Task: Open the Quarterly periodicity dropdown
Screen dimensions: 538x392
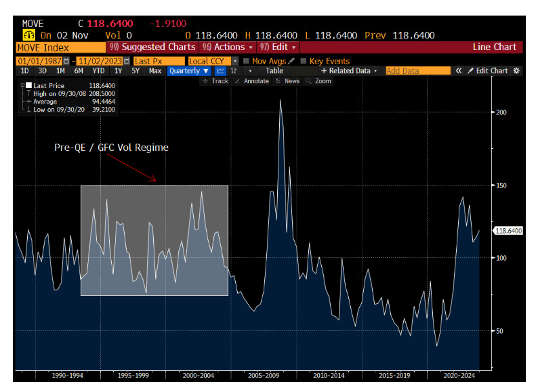Action: (189, 71)
